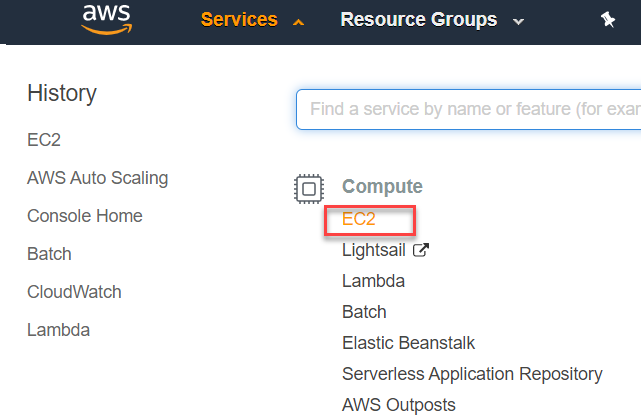Open EC2 under Compute
Viewport: 641px width, 420px height.
click(x=359, y=219)
